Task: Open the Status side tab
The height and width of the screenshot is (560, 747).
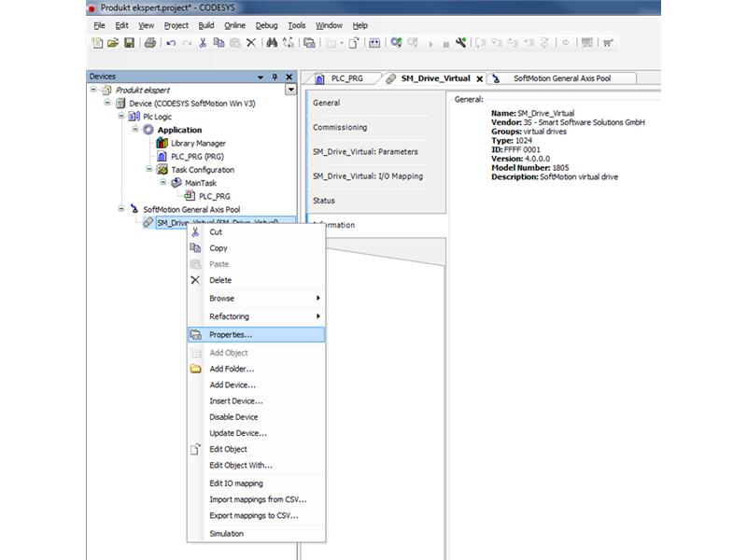Action: (x=376, y=201)
